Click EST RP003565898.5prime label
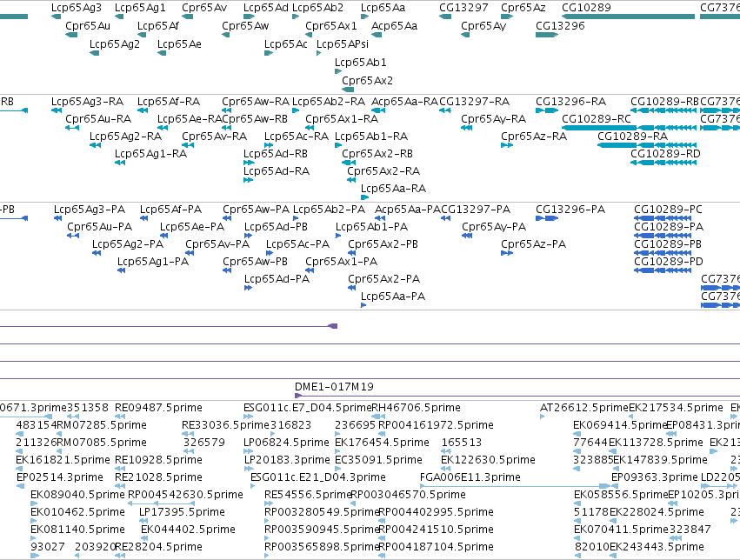740x560 pixels. [322, 547]
